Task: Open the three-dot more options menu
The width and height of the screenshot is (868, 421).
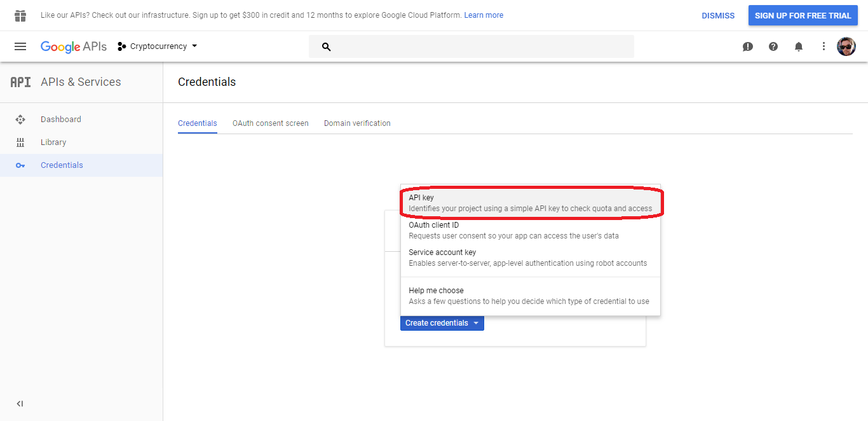Action: [x=824, y=46]
